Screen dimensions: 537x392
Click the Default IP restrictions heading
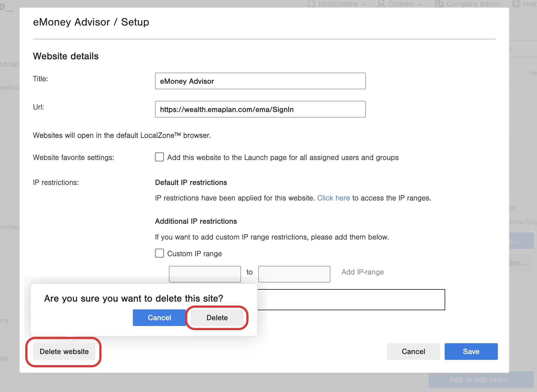pos(191,182)
